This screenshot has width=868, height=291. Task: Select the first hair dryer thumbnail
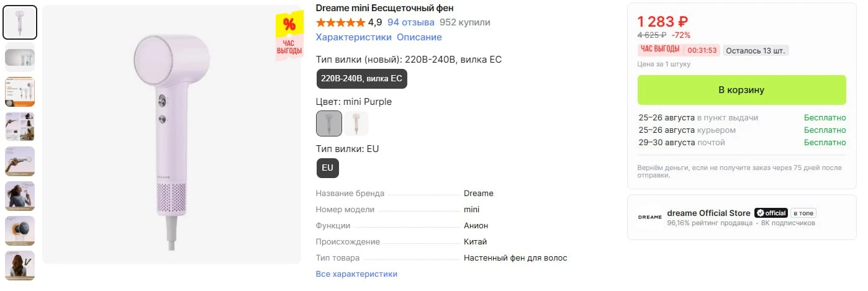20,22
